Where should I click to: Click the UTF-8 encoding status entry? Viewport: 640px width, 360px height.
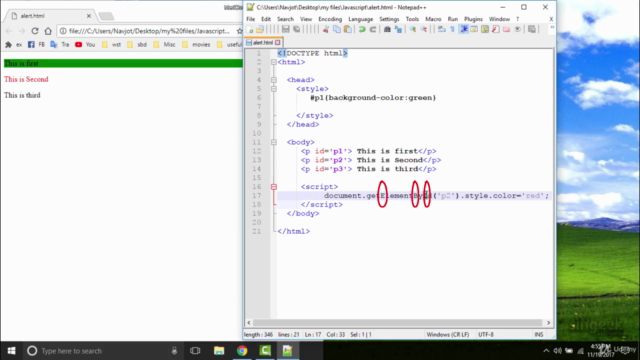point(486,335)
